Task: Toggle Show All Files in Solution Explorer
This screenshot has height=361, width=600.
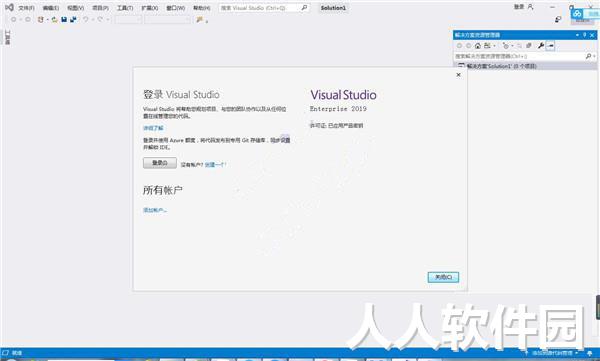Action: coord(529,46)
